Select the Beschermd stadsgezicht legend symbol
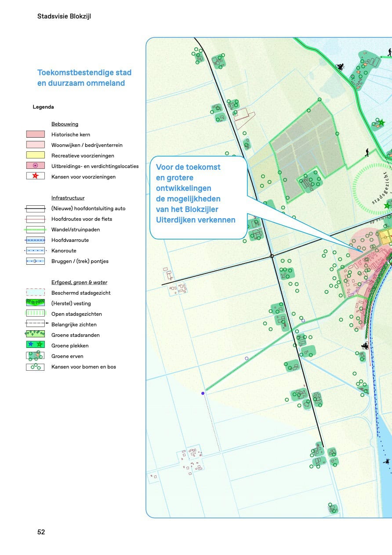Image resolution: width=392 pixels, height=555 pixels. pos(36,292)
